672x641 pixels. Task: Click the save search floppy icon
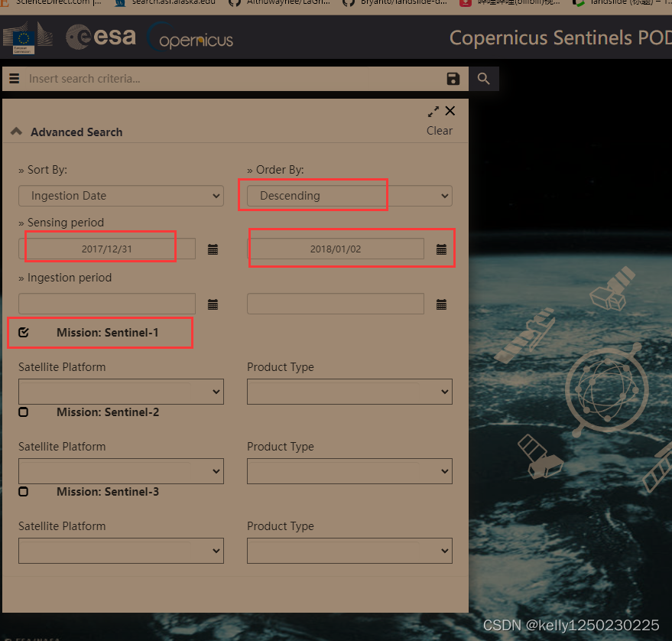click(x=453, y=79)
